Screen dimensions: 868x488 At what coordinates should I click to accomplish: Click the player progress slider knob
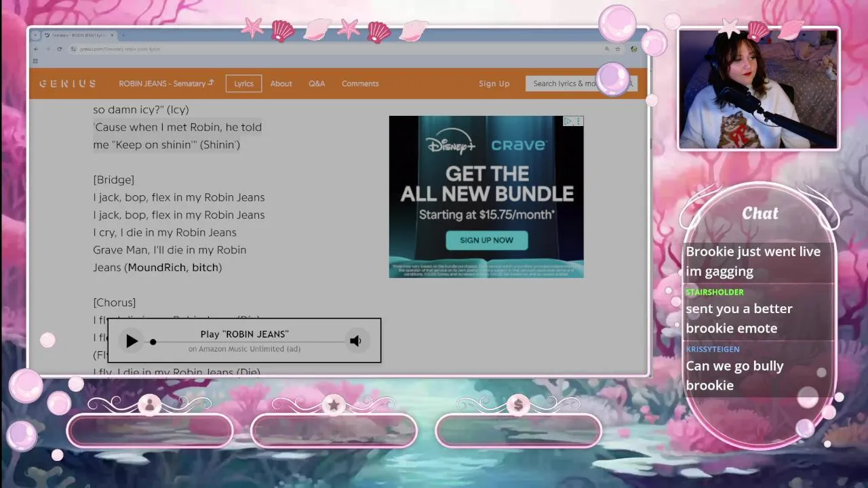(153, 342)
